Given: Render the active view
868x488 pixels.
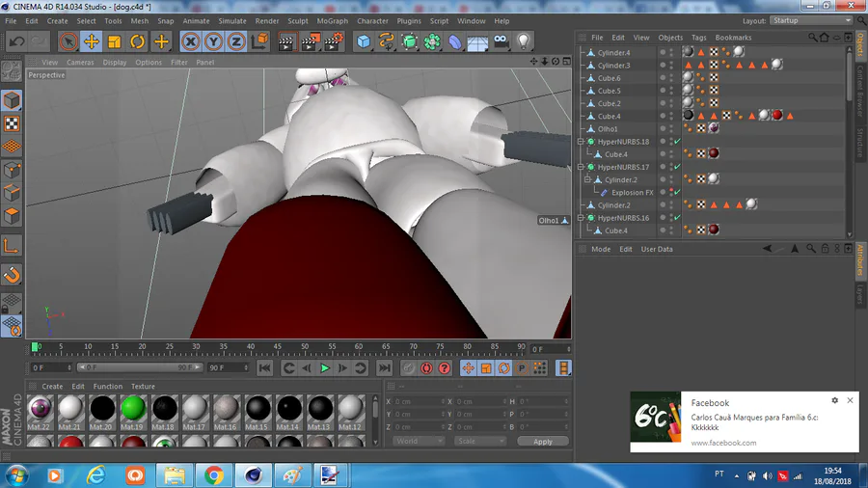Looking at the screenshot, I should coord(286,41).
